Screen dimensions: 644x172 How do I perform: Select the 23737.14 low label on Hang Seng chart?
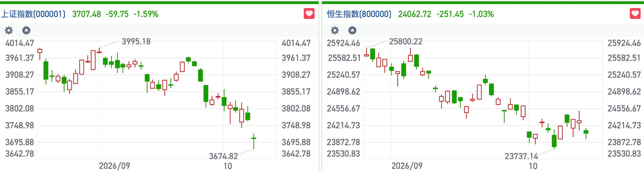tap(521, 156)
